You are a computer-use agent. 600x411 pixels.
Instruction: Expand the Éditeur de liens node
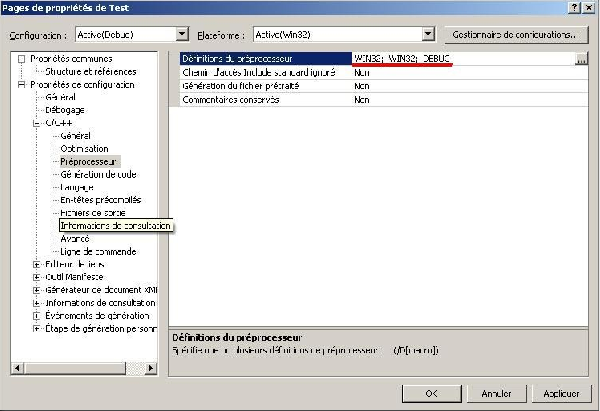(37, 265)
